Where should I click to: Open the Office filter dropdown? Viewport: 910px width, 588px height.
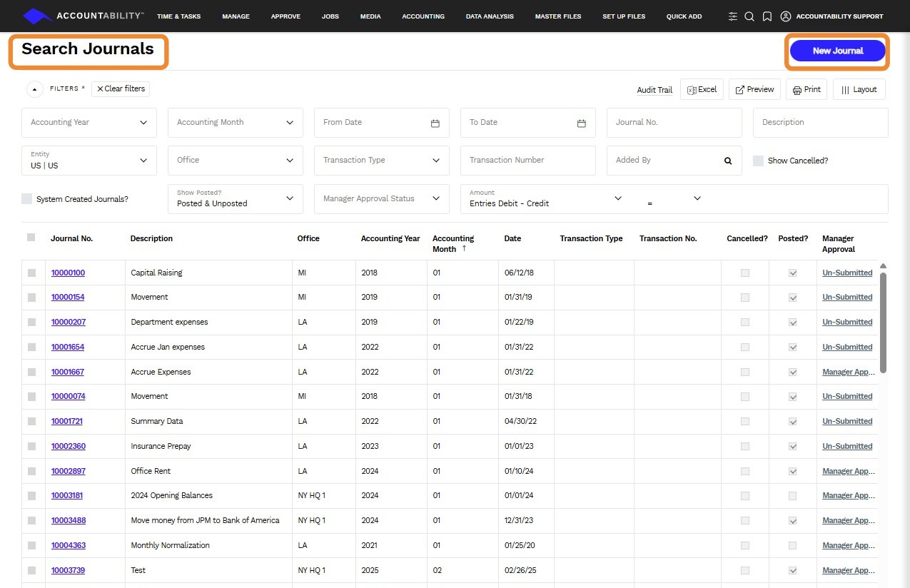(x=236, y=161)
